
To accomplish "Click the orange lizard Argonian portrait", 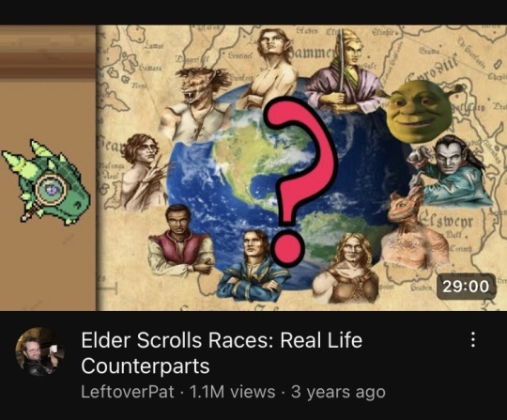I will (x=415, y=231).
